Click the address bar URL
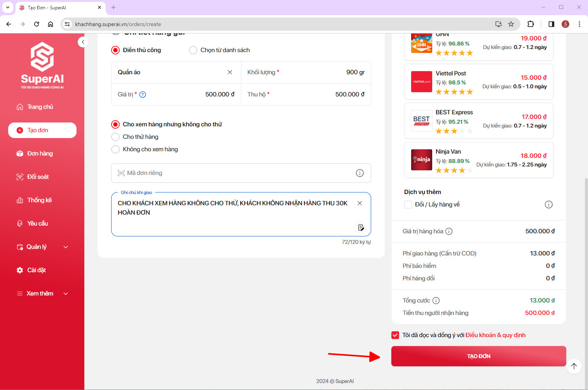The image size is (588, 390). (118, 24)
